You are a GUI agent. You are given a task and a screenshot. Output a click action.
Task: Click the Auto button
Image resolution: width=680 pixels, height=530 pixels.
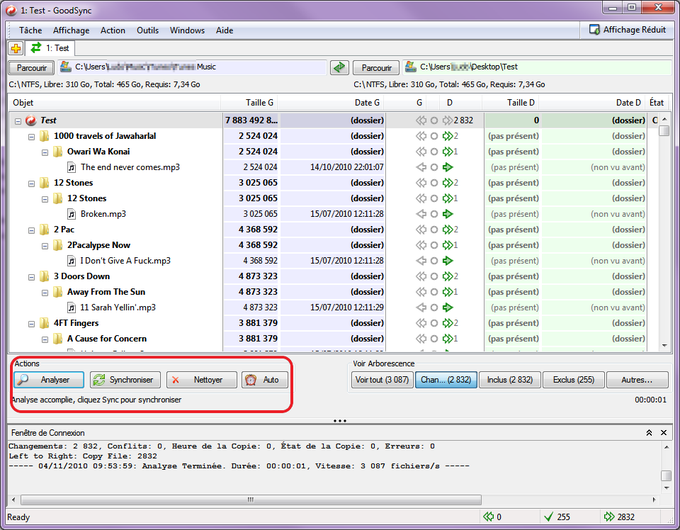(265, 380)
